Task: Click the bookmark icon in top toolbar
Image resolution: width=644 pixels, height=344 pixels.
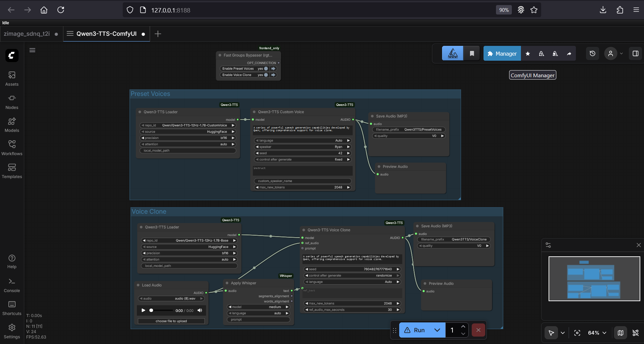Action: [472, 53]
